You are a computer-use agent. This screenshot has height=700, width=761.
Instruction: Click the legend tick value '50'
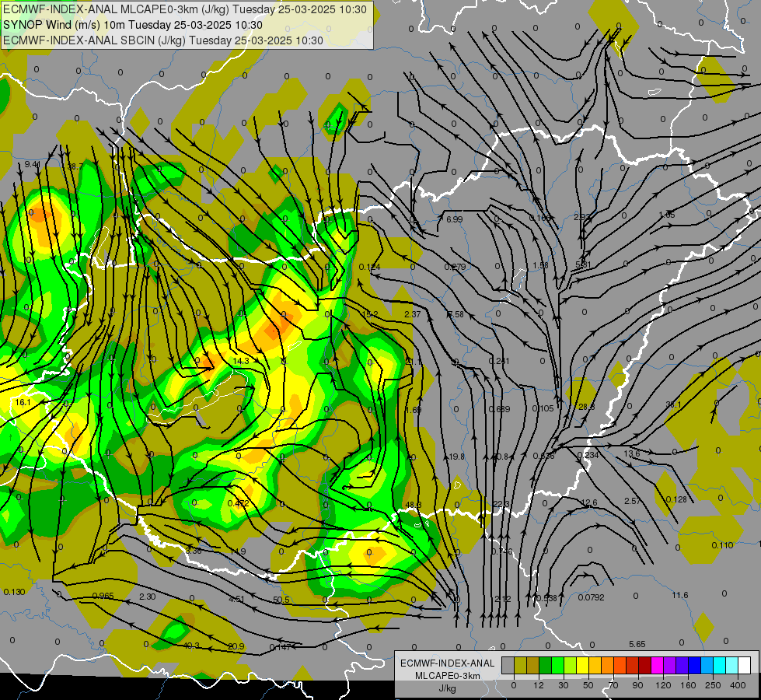coord(588,685)
